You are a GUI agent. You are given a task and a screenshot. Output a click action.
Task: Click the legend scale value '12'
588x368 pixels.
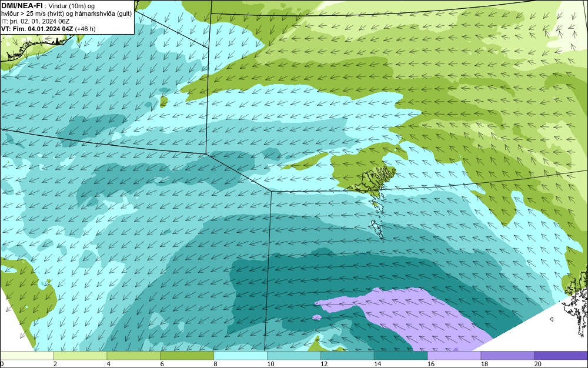coord(325,364)
